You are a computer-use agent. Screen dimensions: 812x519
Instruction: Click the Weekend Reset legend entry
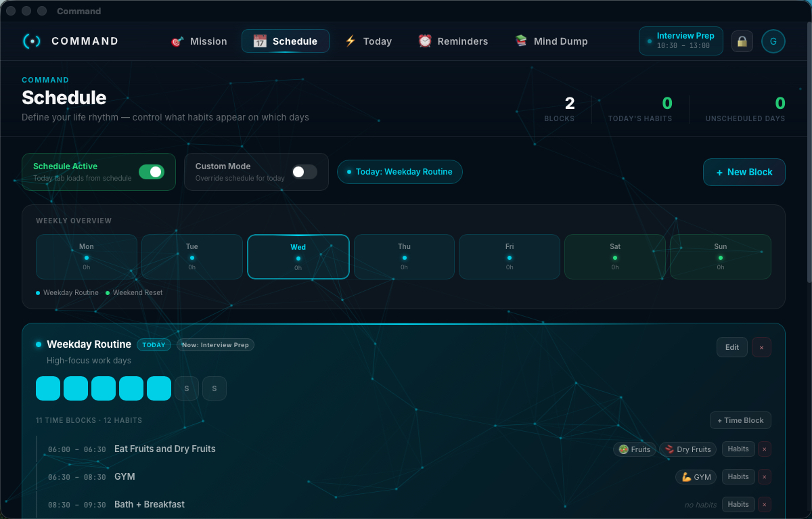pyautogui.click(x=134, y=293)
